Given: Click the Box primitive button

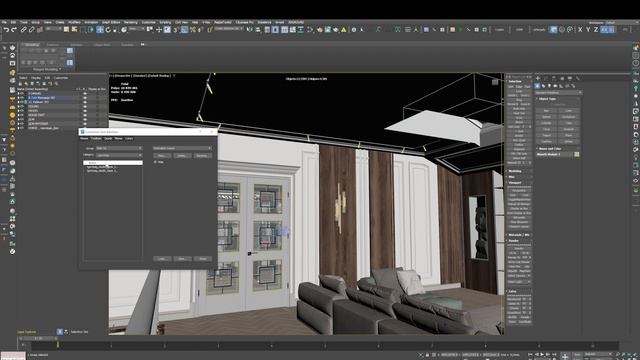Looking at the screenshot, I should click(x=547, y=111).
